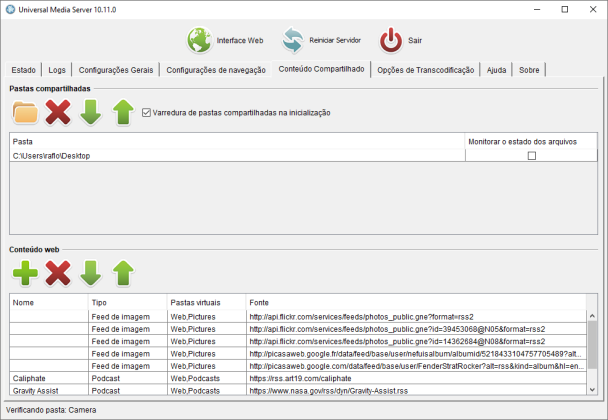Image resolution: width=608 pixels, height=420 pixels.
Task: Add web content with green plus
Action: (25, 273)
